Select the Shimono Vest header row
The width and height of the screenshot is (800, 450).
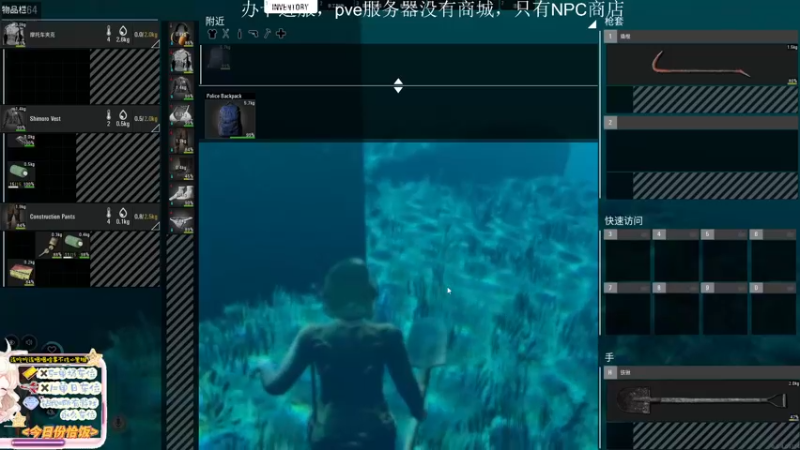pos(81,119)
